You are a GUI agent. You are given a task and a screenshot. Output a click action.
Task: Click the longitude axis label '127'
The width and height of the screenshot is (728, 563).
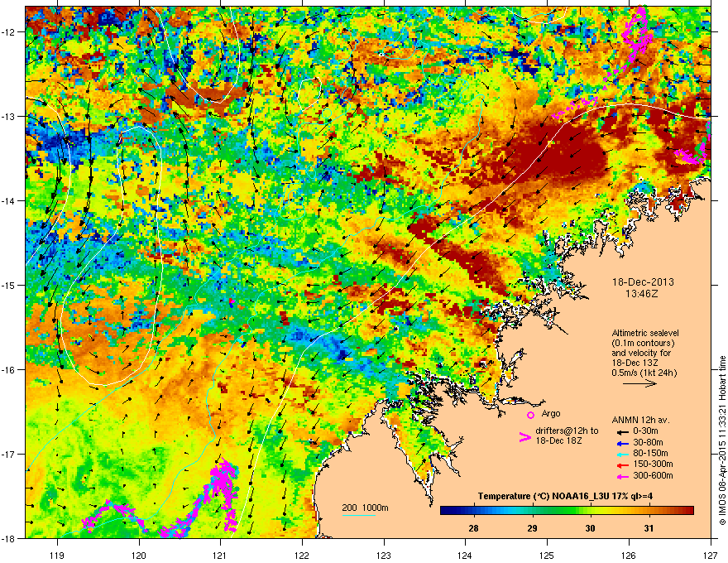[x=711, y=555]
